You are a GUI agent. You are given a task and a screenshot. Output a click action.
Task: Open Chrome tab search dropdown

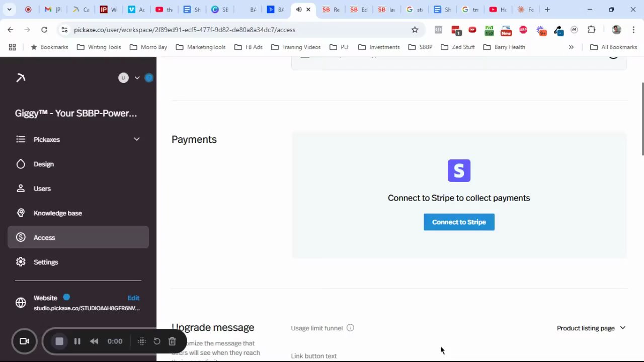pos(9,10)
